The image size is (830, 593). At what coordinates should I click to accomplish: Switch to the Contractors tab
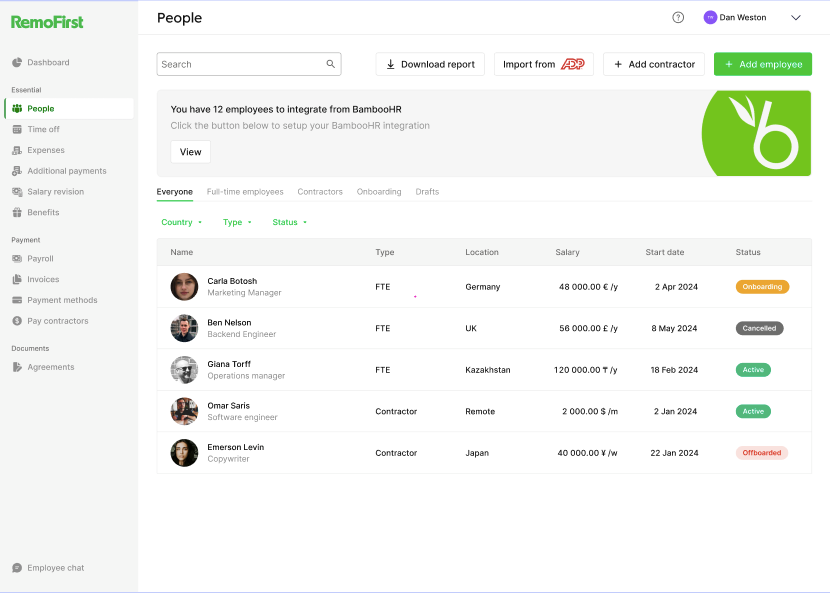(320, 192)
